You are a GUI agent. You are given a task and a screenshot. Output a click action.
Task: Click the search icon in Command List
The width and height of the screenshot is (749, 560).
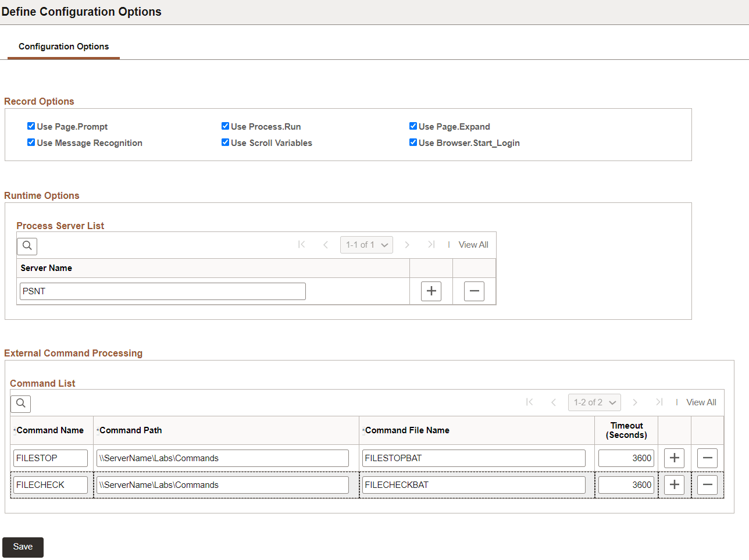[20, 403]
